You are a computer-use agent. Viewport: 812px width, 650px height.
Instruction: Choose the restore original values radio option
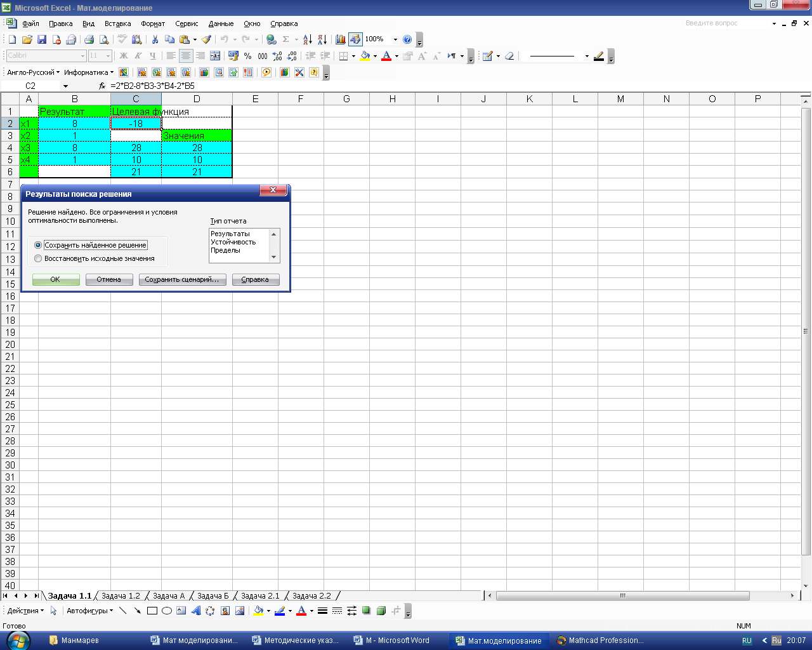point(38,258)
